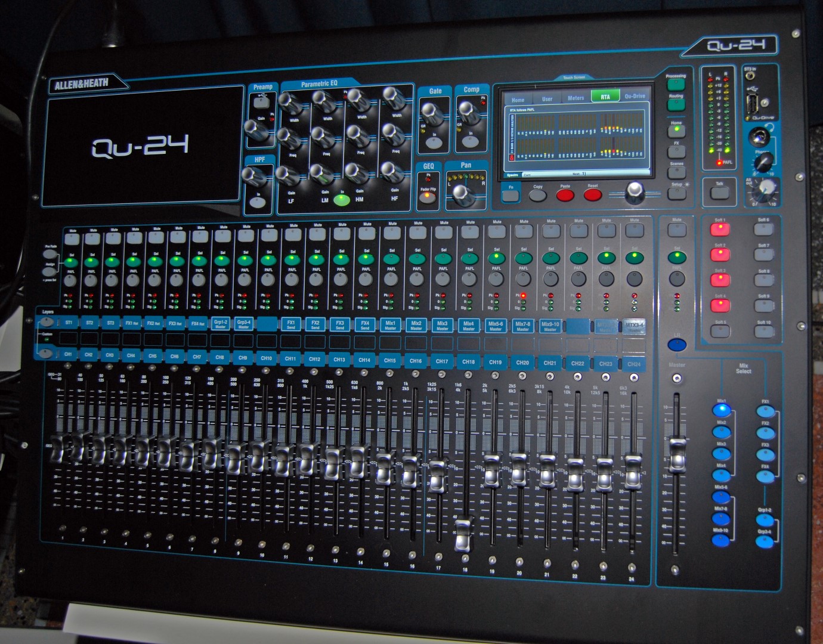
Task: Open the Qu-Drive tab on touchscreen
Action: click(x=634, y=97)
